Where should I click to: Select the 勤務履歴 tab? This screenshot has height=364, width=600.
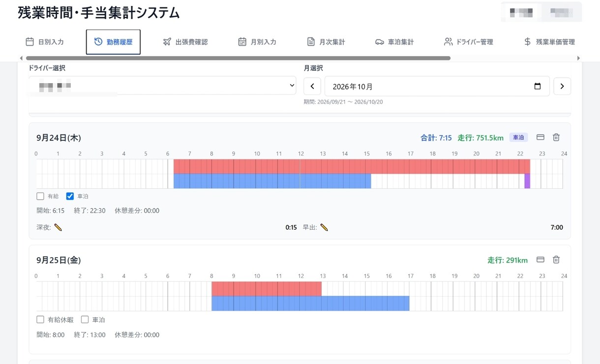(113, 42)
